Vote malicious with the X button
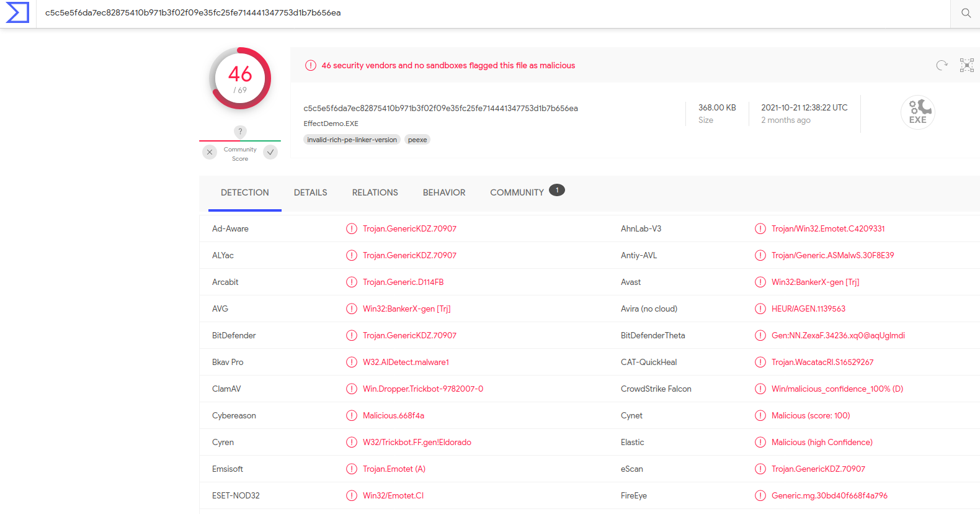 tap(210, 152)
